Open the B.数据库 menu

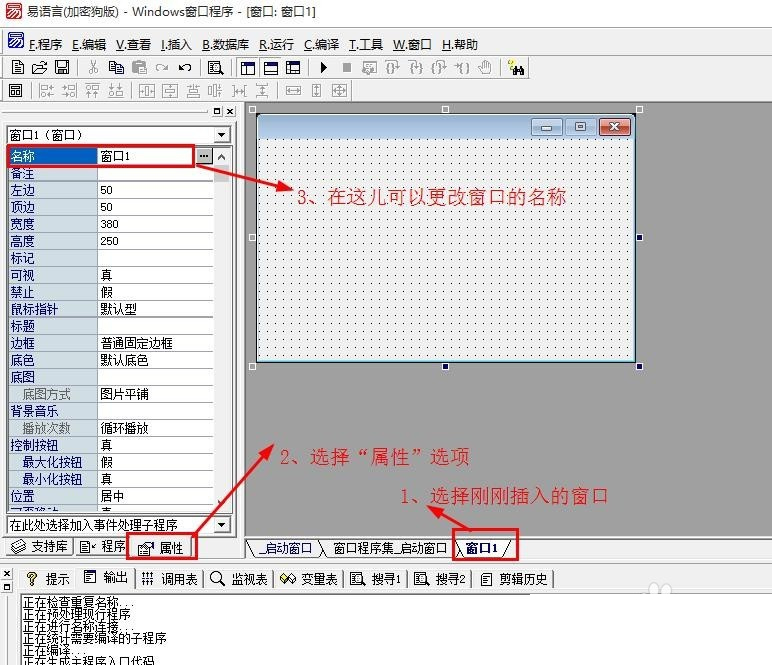[225, 45]
